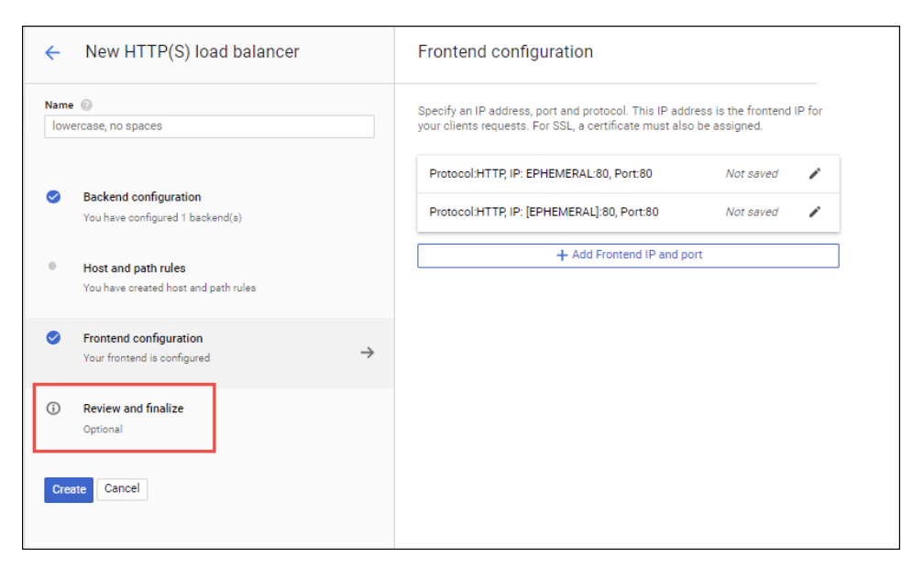The image size is (924, 579).
Task: Click the back arrow beside New HTTP(S) load balancer
Action: point(52,53)
